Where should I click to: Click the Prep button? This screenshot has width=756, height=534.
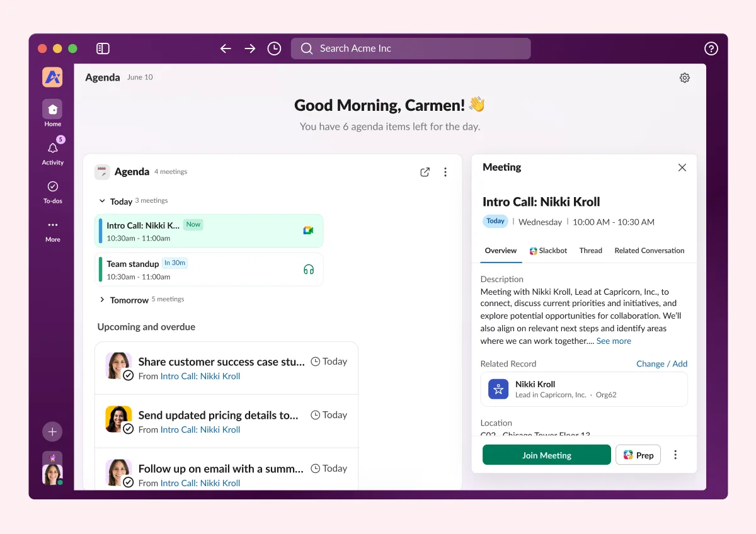tap(638, 455)
